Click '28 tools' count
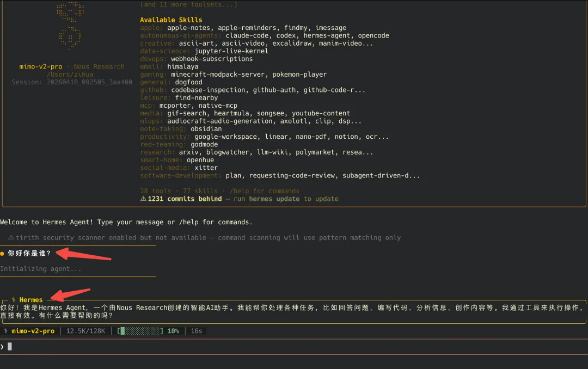Screen dimensions: 588x369 (x=155, y=191)
